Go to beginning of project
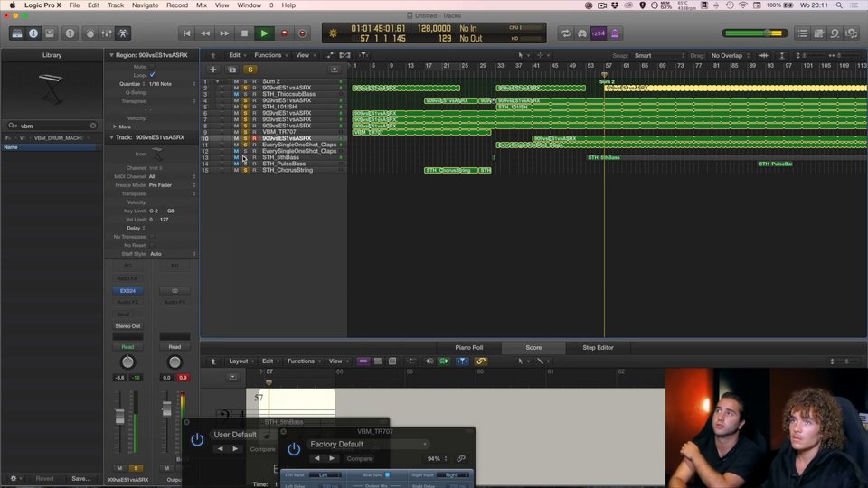This screenshot has height=488, width=868. click(x=187, y=33)
